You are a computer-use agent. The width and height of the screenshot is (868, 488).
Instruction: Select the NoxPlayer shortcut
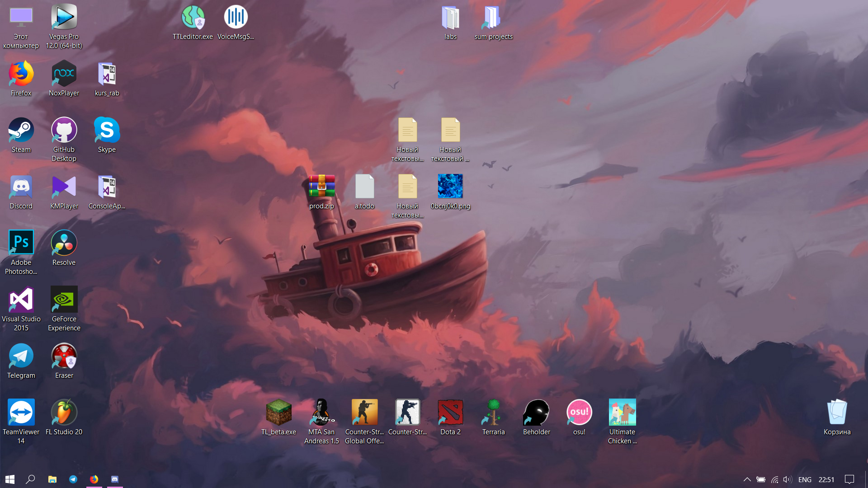pyautogui.click(x=64, y=79)
